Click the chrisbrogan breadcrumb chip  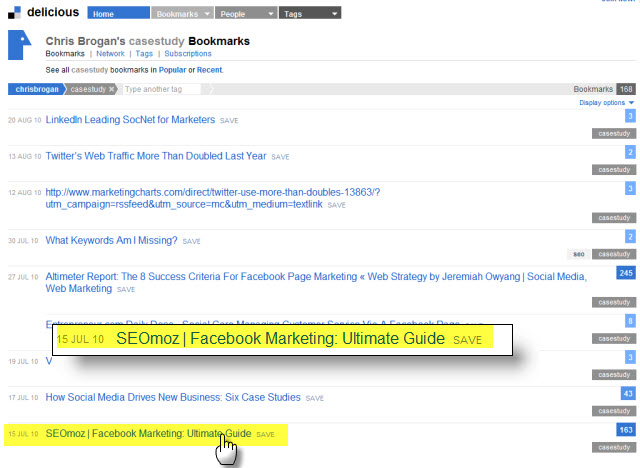click(x=35, y=89)
